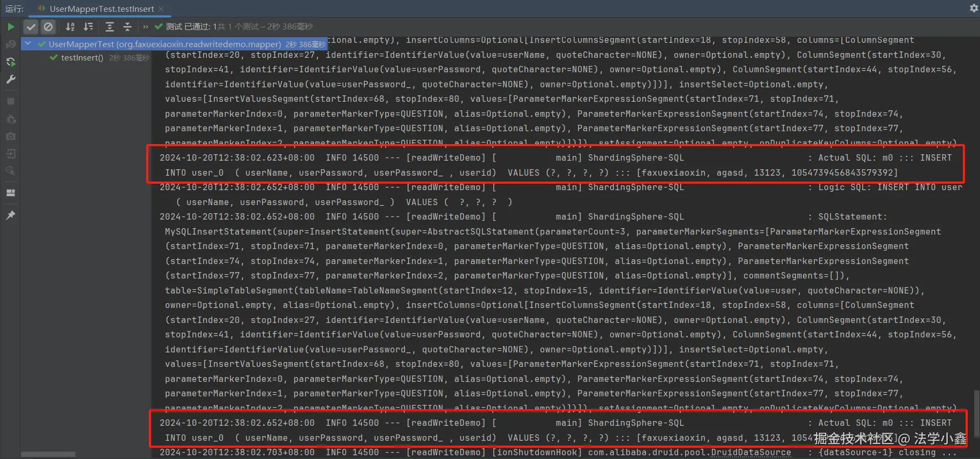The image size is (980, 459).
Task: Click 'MySQLInsertStatement(super=InsertStatement' log line
Action: point(553,232)
